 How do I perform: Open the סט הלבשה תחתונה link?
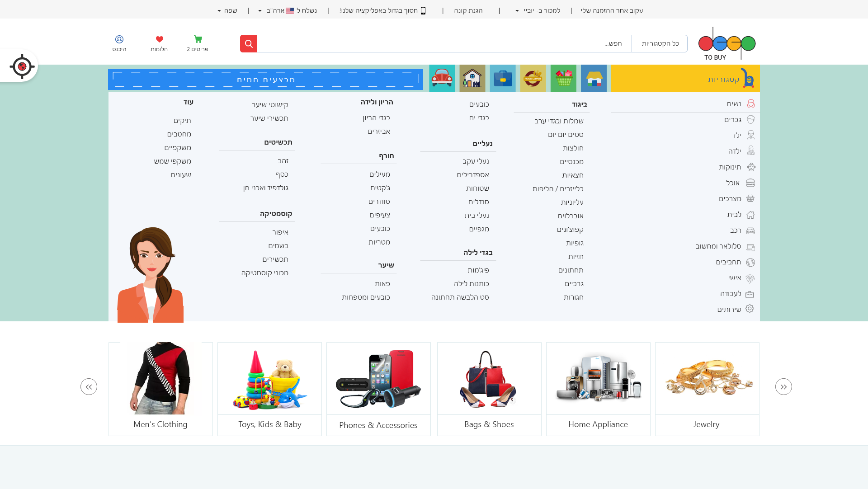pos(460,297)
